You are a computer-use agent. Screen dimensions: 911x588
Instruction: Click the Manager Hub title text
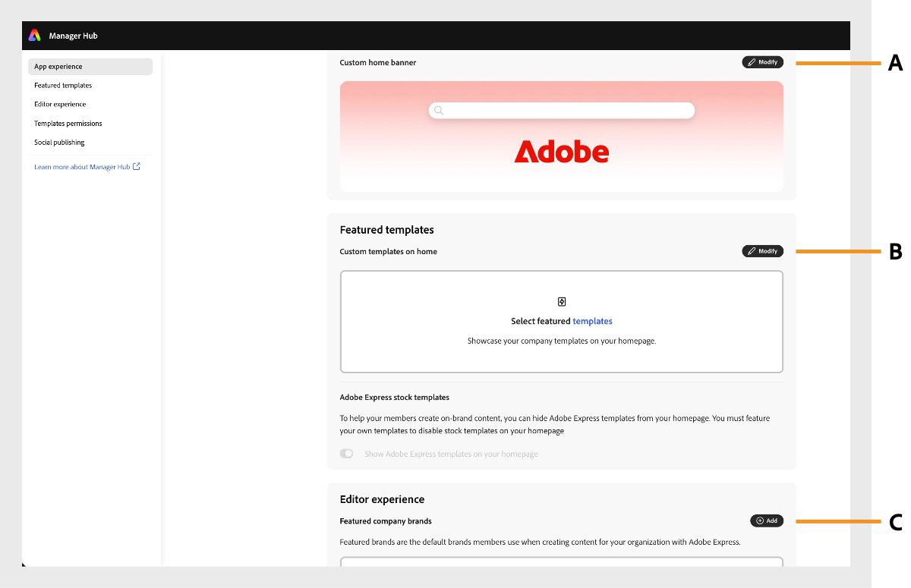click(74, 36)
